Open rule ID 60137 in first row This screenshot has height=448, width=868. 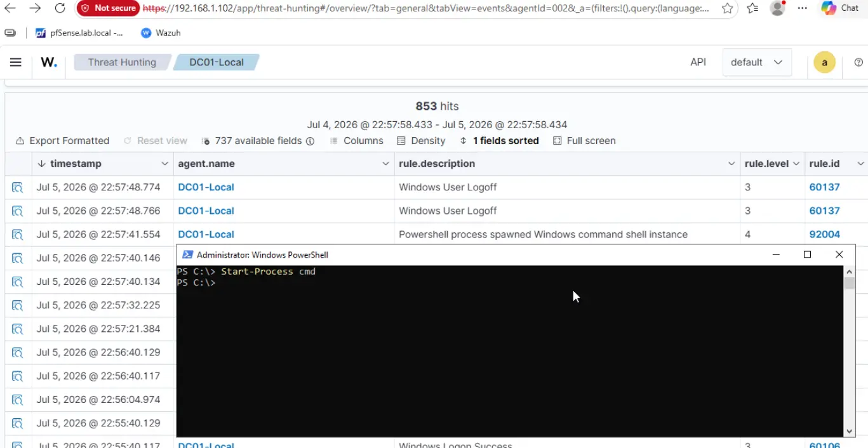[x=825, y=187]
